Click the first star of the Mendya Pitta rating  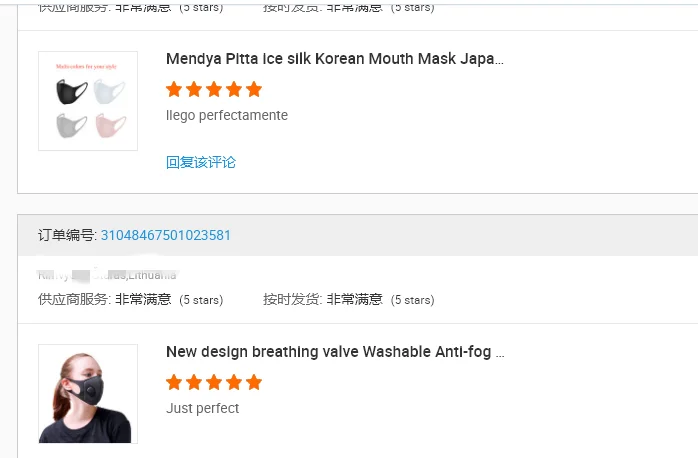tap(174, 89)
